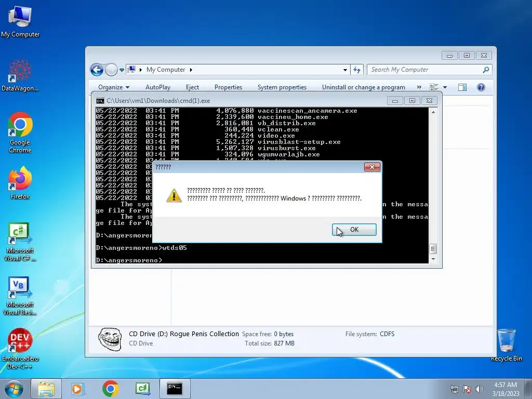Toggle the Explorer preview pane
532x399 pixels.
462,87
